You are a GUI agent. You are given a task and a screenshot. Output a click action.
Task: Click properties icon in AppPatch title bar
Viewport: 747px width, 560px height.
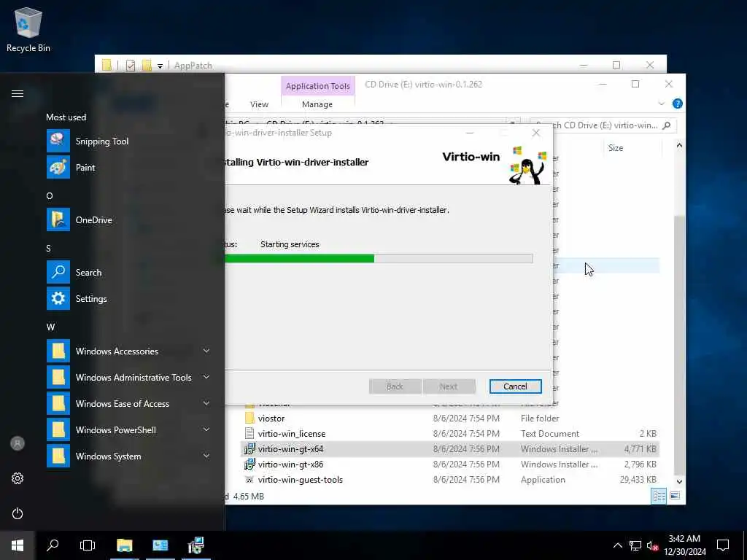tap(130, 66)
